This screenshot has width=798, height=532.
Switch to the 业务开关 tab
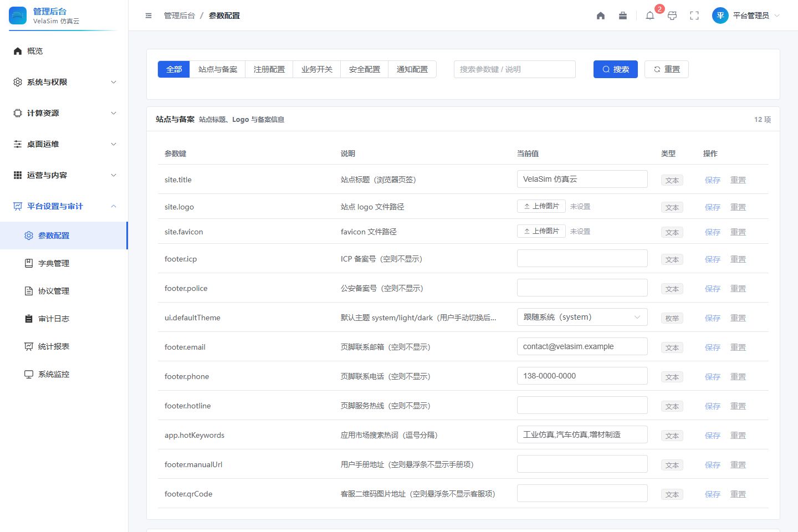[317, 69]
